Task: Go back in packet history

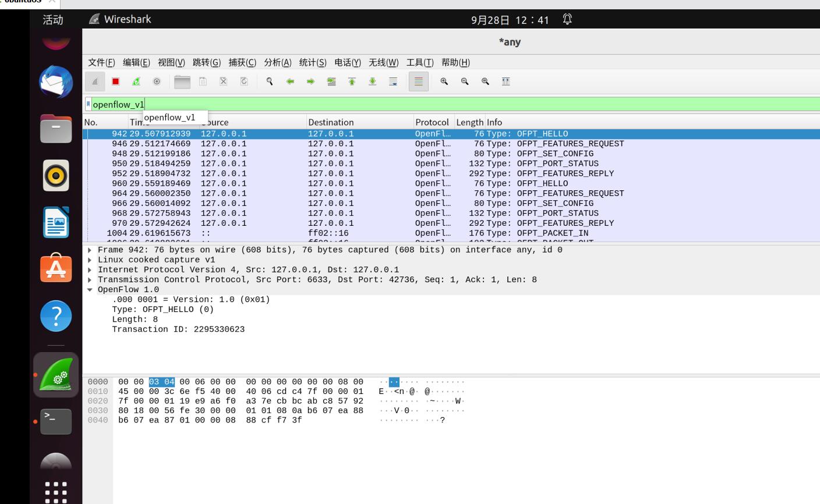Action: 290,81
